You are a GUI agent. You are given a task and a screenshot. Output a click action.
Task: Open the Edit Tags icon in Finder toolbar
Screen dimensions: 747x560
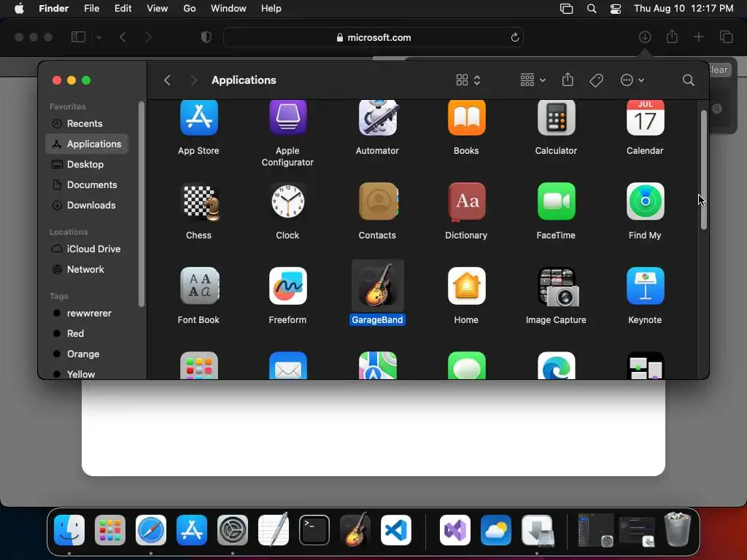(596, 80)
